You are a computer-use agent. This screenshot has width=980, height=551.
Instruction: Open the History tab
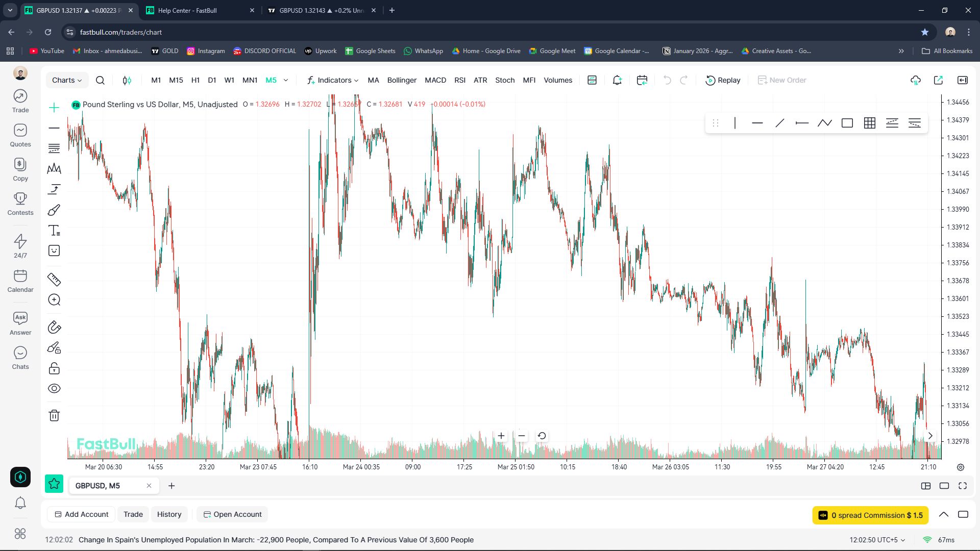click(x=169, y=514)
